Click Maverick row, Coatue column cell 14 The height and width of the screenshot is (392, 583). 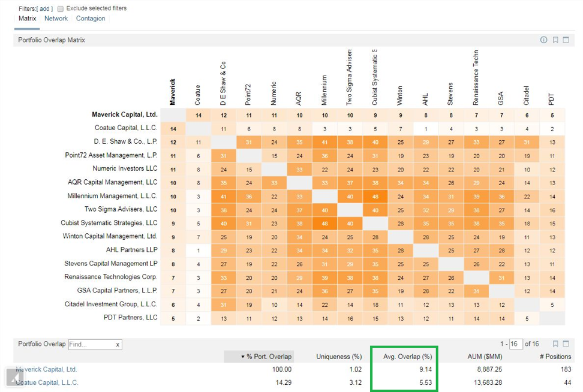pyautogui.click(x=198, y=115)
